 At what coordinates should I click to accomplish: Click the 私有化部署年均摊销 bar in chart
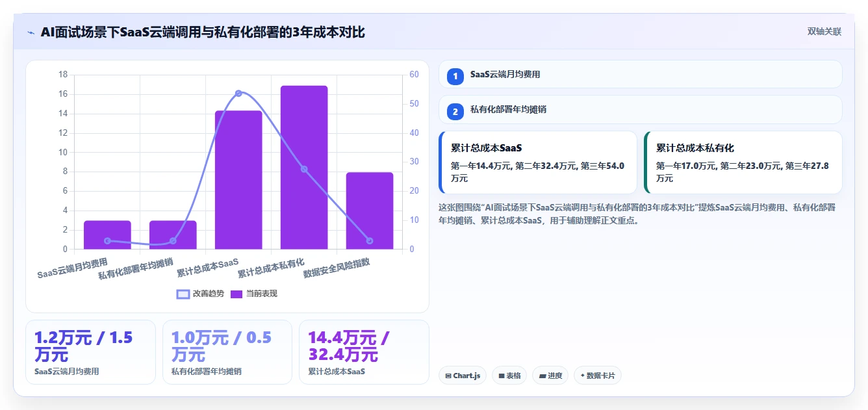[173, 235]
